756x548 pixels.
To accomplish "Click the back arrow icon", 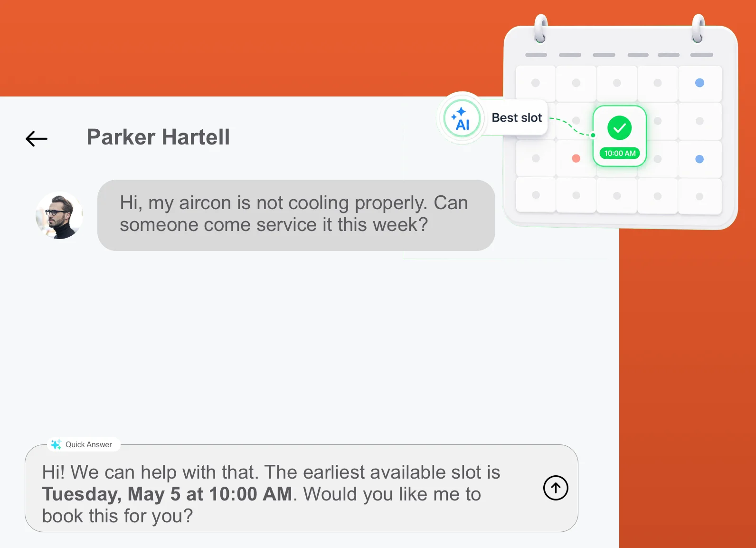I will pos(37,139).
